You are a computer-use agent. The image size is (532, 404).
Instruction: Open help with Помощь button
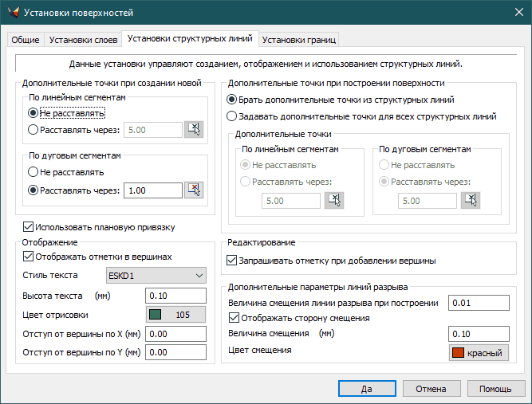click(x=495, y=388)
